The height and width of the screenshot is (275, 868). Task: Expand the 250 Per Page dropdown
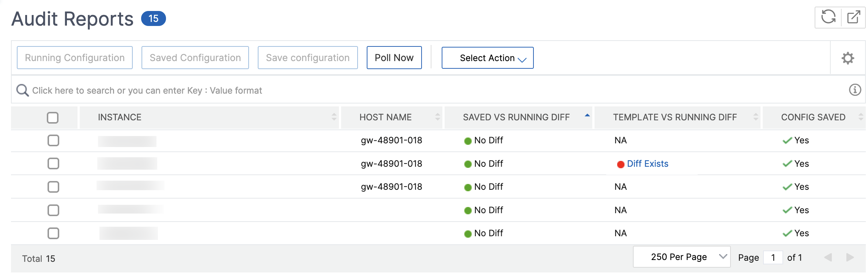682,257
